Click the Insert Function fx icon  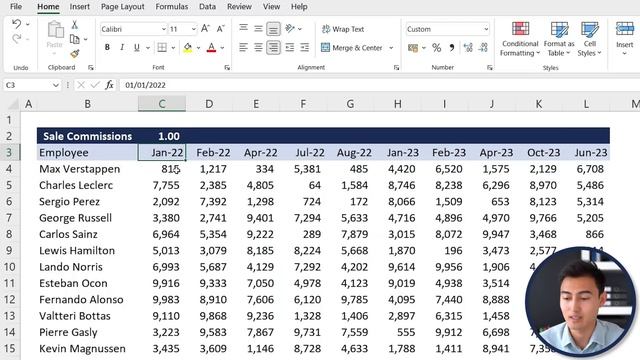click(x=109, y=85)
